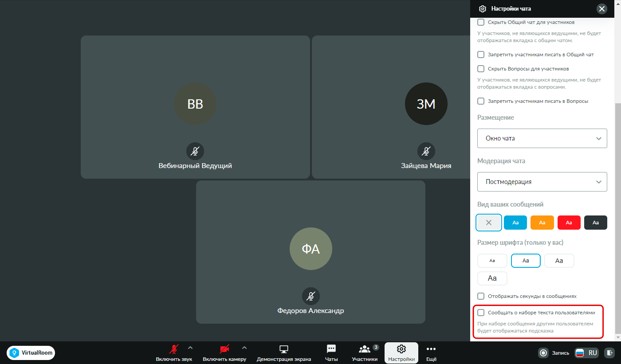The image size is (621, 364).
Task: Click the ЗМ avatar of Зайцева Мария
Action: click(426, 104)
